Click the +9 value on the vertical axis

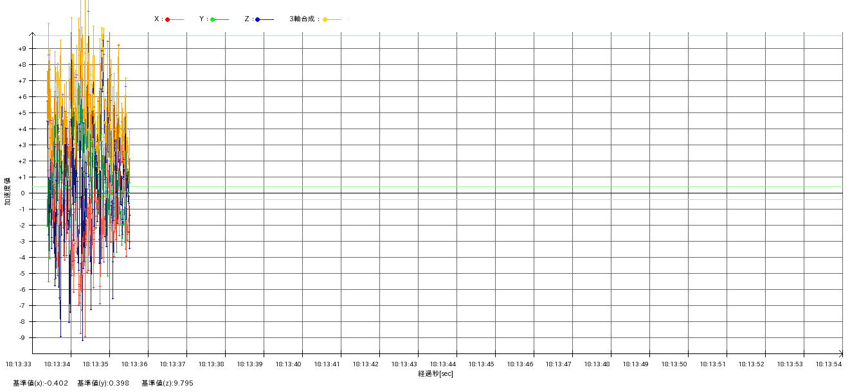pos(22,49)
